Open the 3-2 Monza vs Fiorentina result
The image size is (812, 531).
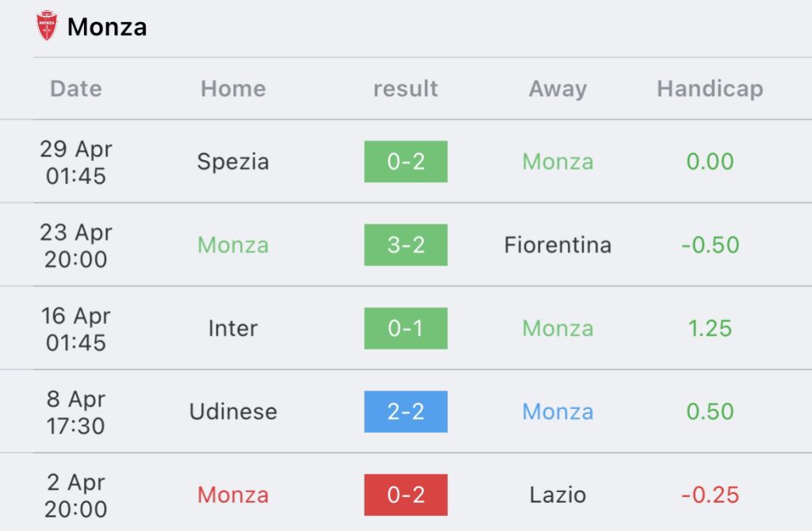coord(405,245)
